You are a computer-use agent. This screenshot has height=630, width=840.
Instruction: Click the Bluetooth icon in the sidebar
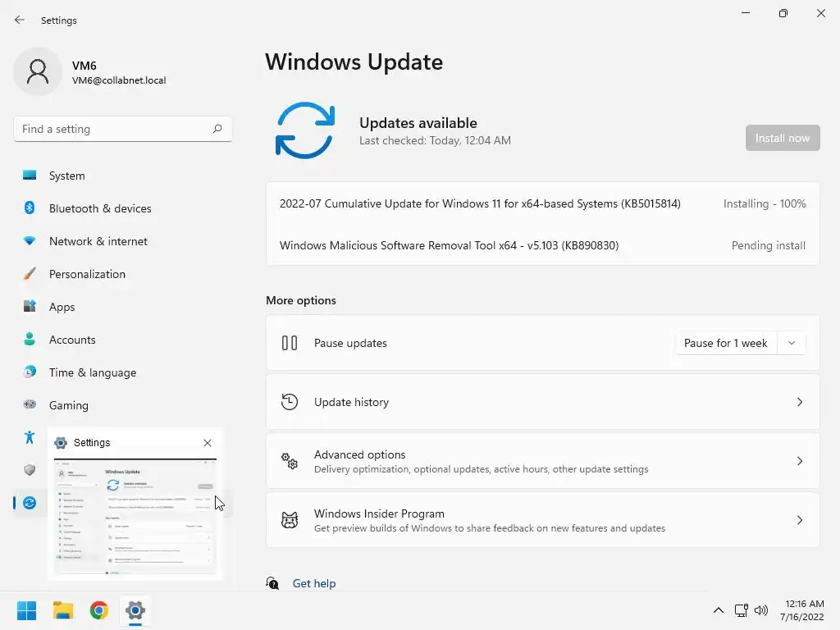30,208
